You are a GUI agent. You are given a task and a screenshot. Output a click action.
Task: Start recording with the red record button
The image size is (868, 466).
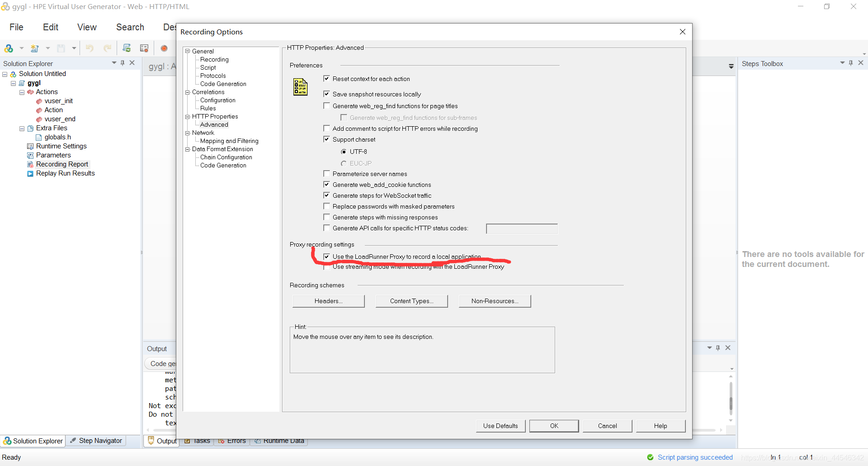(x=164, y=48)
